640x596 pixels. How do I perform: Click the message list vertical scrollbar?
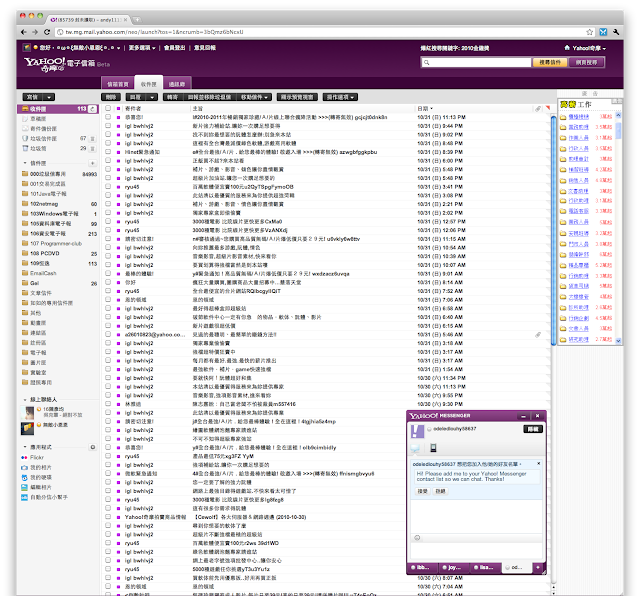[553, 231]
